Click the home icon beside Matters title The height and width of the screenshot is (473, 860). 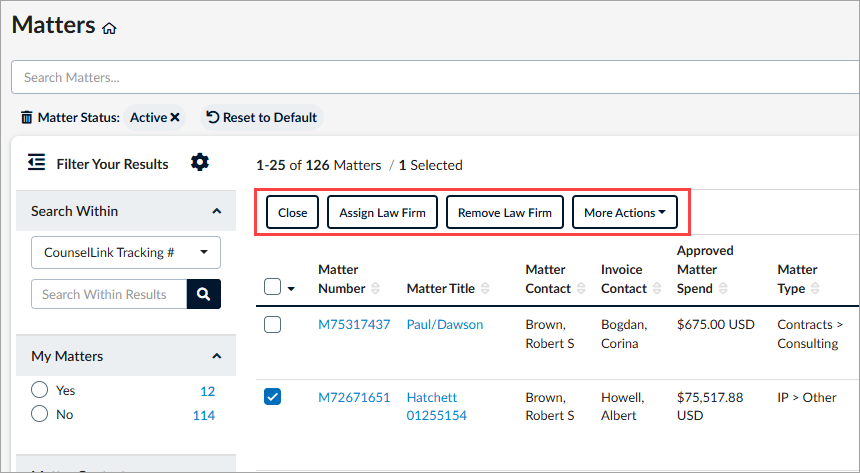[x=109, y=28]
